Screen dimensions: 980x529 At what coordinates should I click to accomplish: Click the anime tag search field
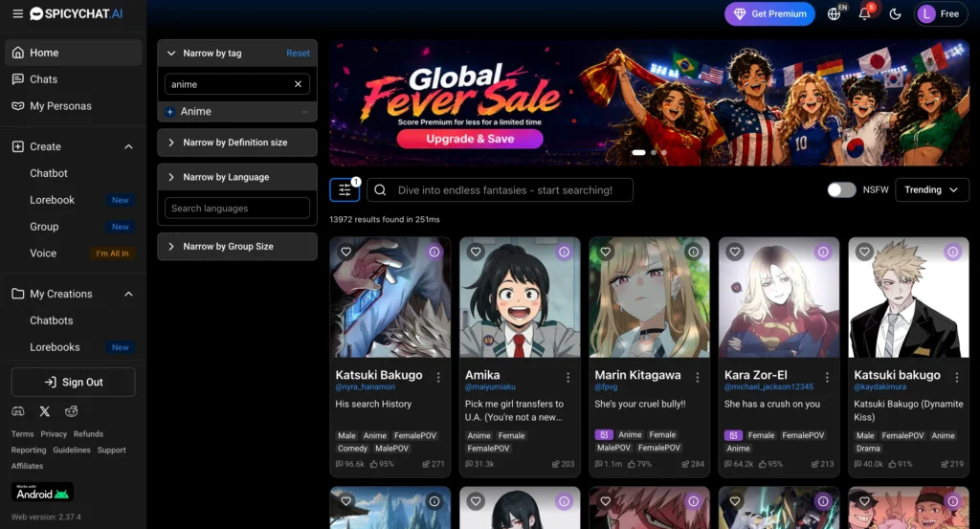click(237, 83)
